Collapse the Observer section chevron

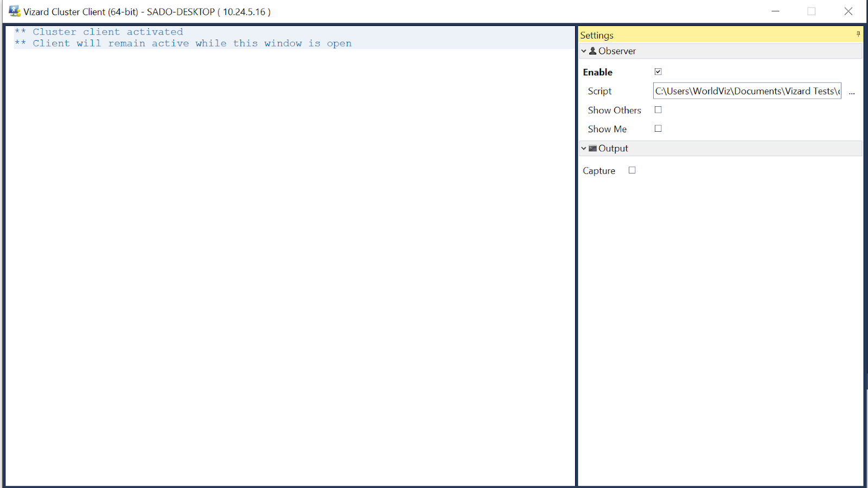pos(584,51)
